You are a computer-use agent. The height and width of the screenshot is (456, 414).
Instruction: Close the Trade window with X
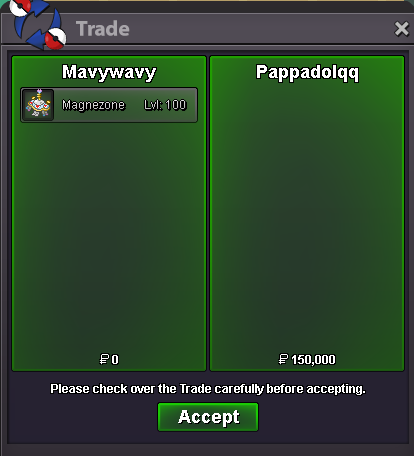[401, 29]
